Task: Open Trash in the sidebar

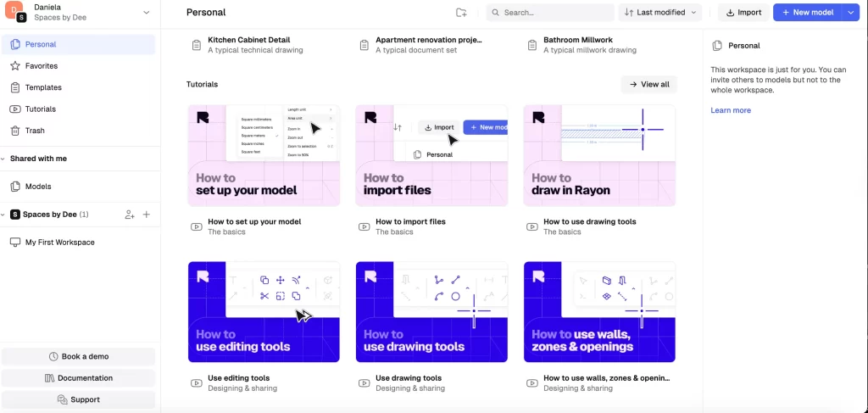Action: (35, 131)
